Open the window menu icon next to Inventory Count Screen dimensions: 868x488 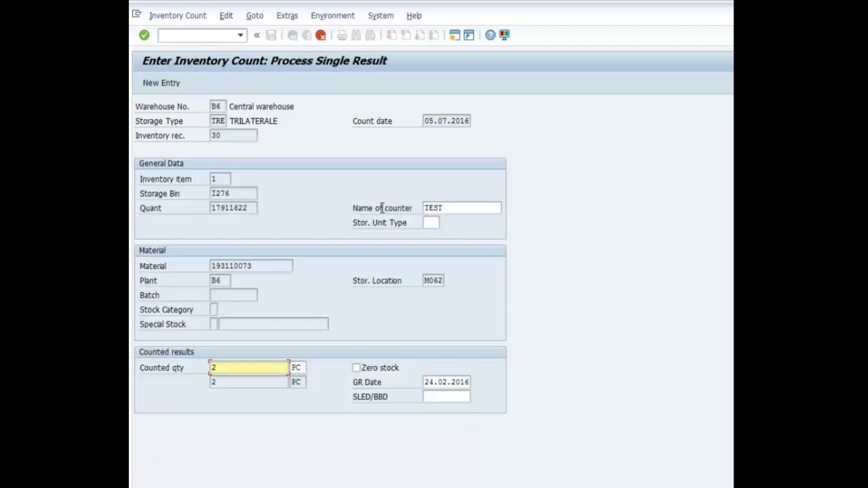pyautogui.click(x=137, y=14)
